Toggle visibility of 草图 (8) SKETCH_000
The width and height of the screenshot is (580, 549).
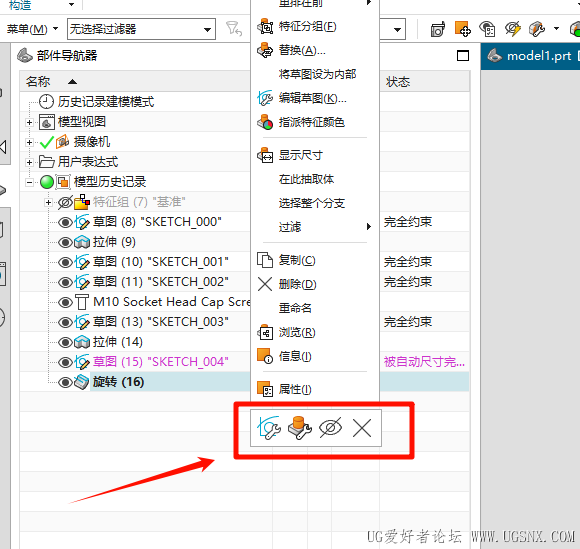pos(65,222)
